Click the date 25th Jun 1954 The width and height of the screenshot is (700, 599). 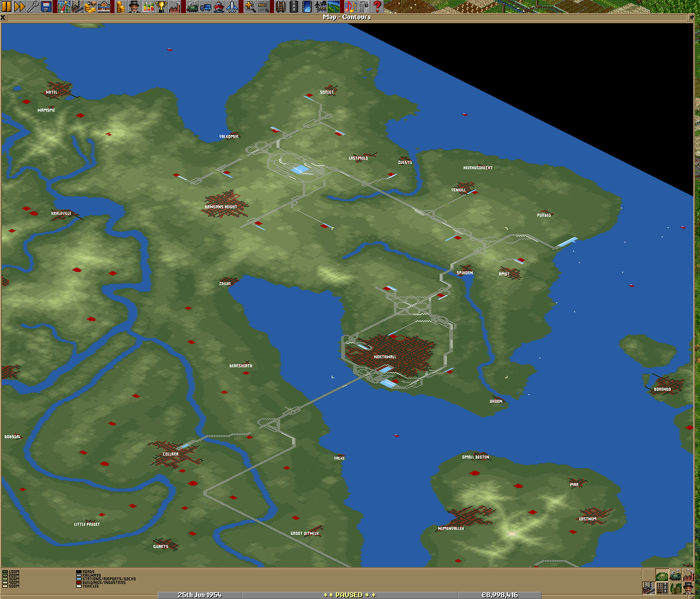[200, 595]
